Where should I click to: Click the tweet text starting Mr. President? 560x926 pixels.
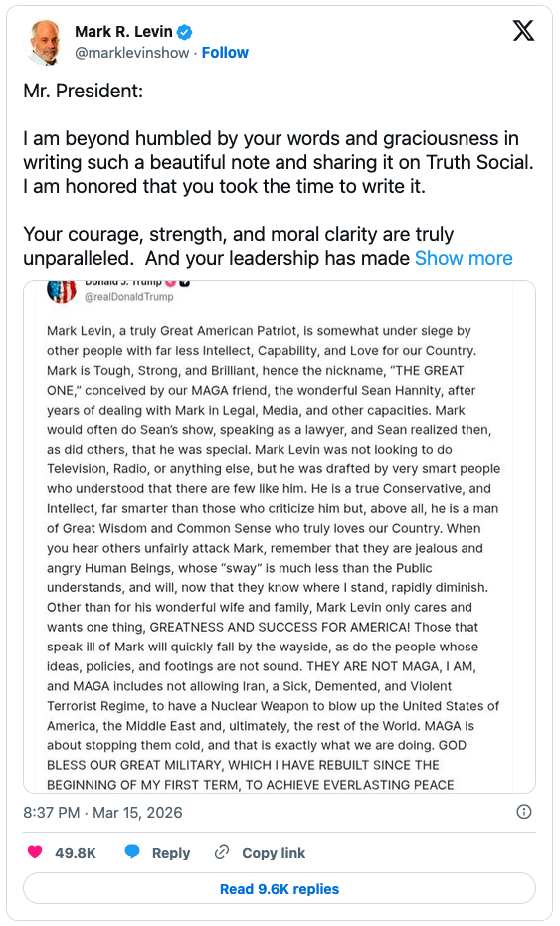279,174
